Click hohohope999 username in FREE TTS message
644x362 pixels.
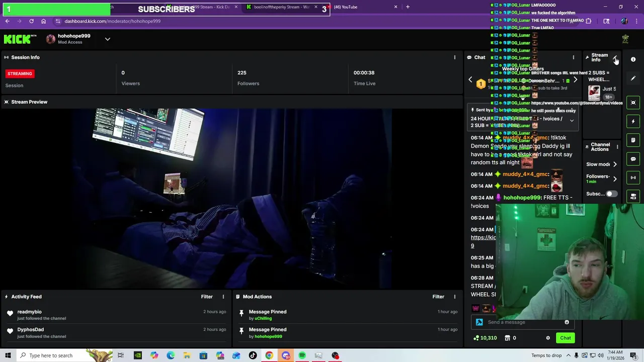tap(522, 198)
